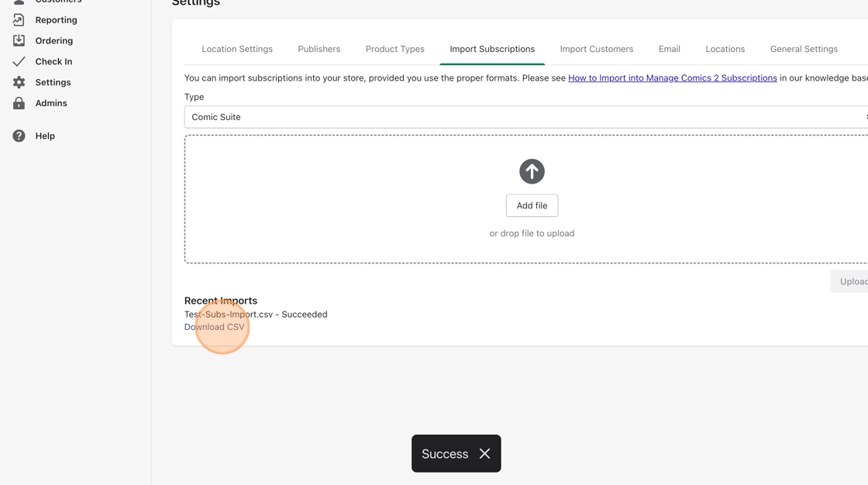Viewport: 868px width, 485px height.
Task: Open the Product Types tab
Action: coord(394,49)
